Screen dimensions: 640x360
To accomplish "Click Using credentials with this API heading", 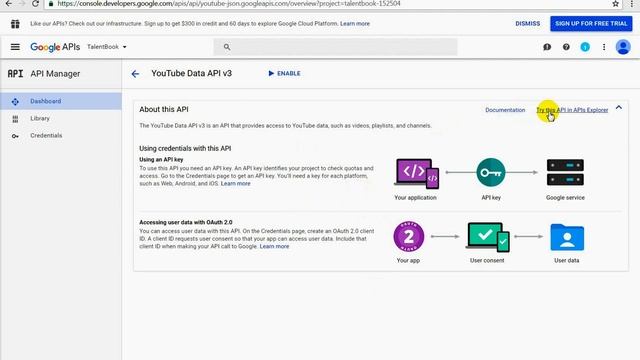I will (185, 149).
